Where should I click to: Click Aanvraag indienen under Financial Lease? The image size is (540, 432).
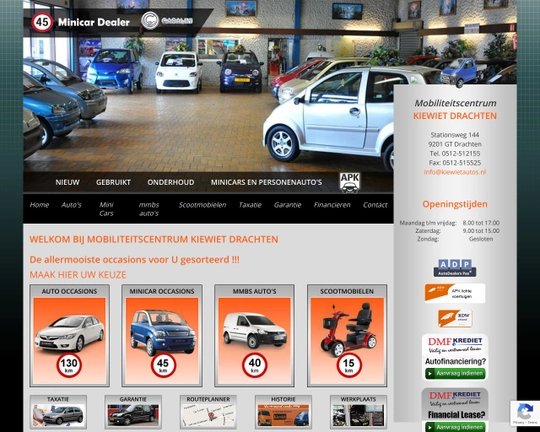(x=455, y=427)
